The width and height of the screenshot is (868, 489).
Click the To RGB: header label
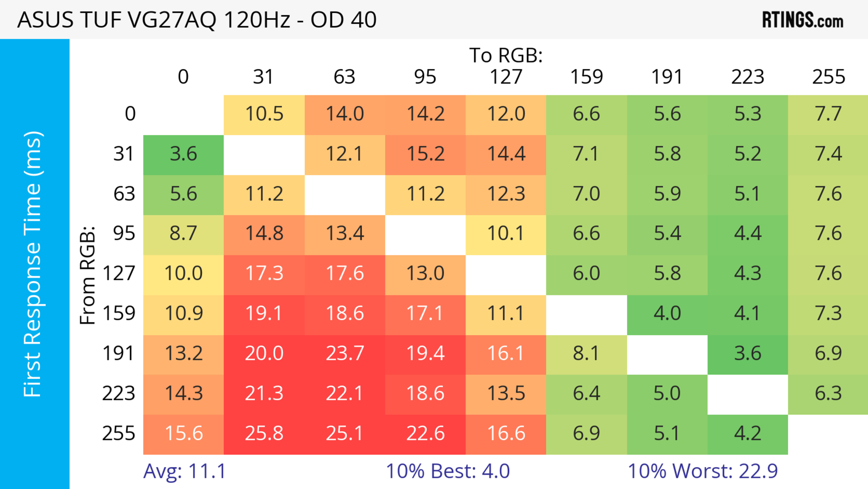click(x=506, y=55)
